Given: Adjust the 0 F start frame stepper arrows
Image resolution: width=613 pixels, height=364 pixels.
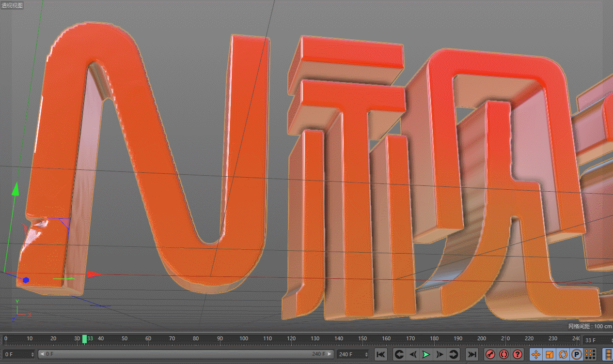Looking at the screenshot, I should point(33,354).
